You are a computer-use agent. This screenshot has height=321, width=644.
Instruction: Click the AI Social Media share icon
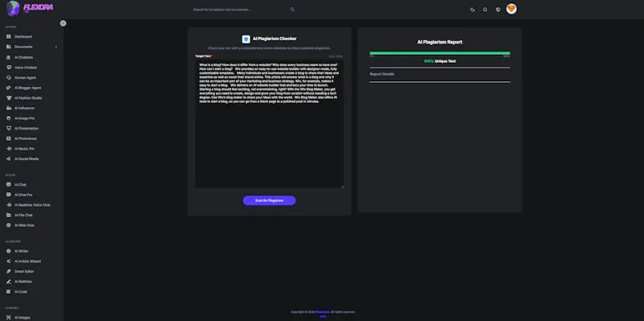9,158
